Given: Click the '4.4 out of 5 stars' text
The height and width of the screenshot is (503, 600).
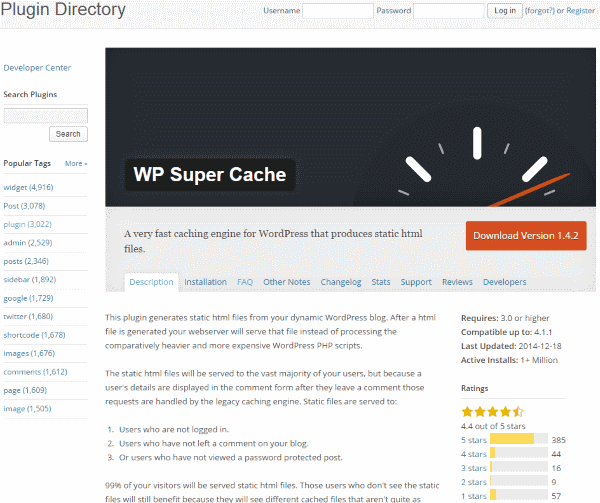Looking at the screenshot, I should coord(493,426).
